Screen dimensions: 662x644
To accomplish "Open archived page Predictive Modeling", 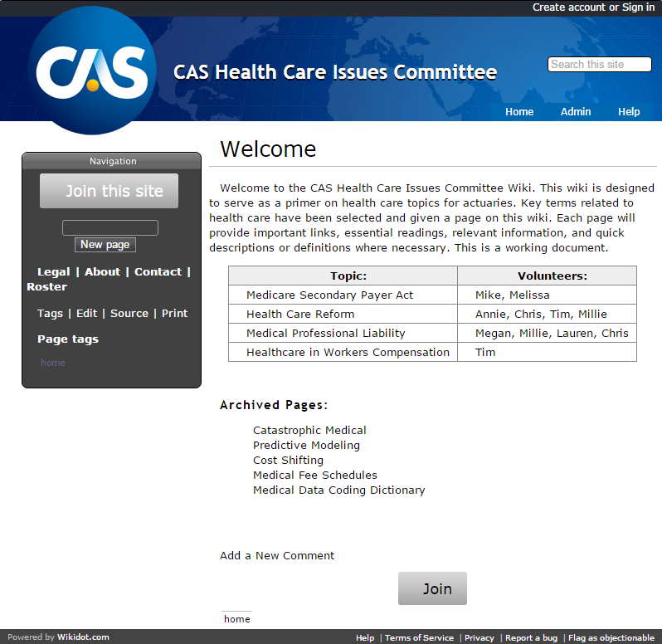I will [306, 445].
